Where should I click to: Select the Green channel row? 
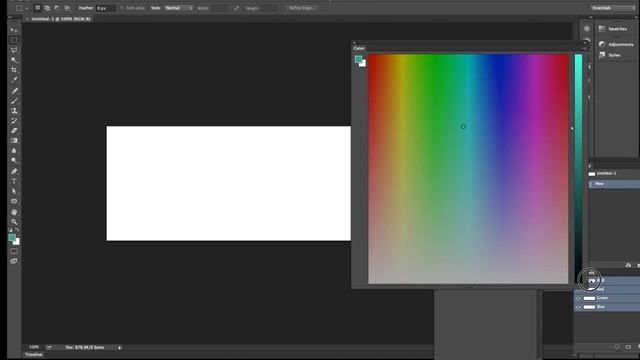[x=607, y=298]
